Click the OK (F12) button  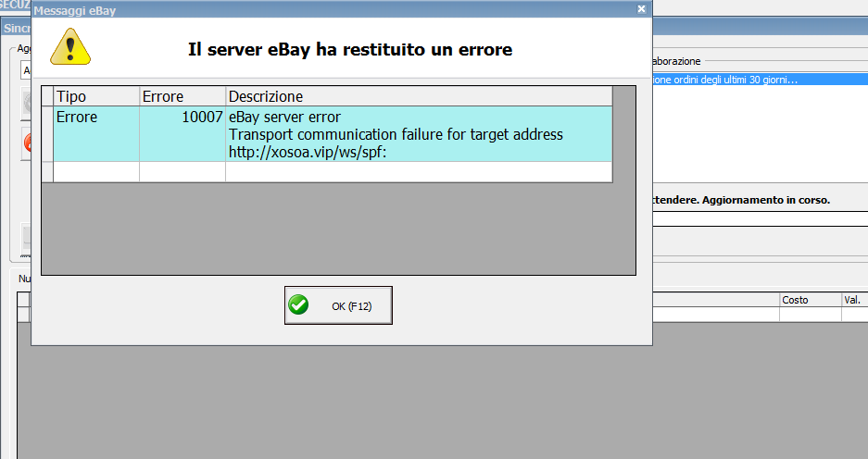pyautogui.click(x=338, y=305)
